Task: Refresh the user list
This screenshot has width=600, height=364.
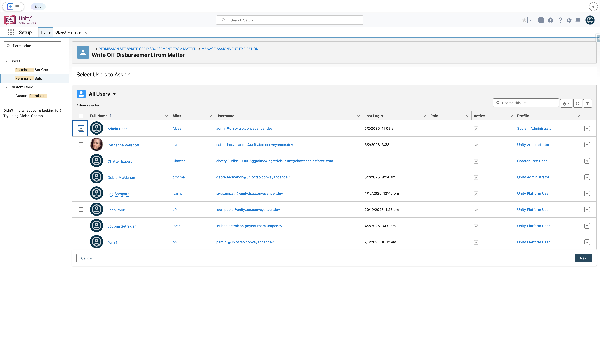Action: [x=577, y=103]
